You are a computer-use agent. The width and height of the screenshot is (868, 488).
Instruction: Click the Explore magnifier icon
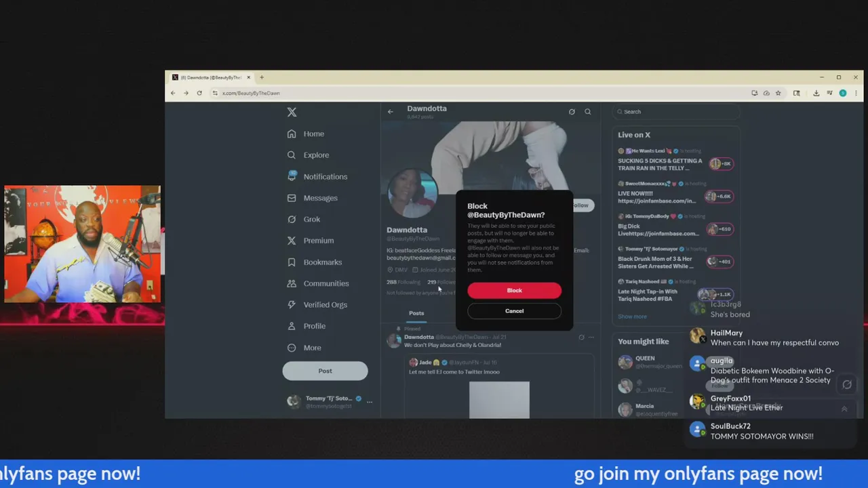coord(292,155)
